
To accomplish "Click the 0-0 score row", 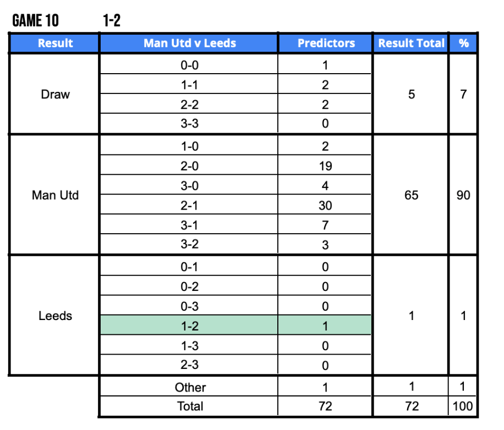I will click(189, 65).
